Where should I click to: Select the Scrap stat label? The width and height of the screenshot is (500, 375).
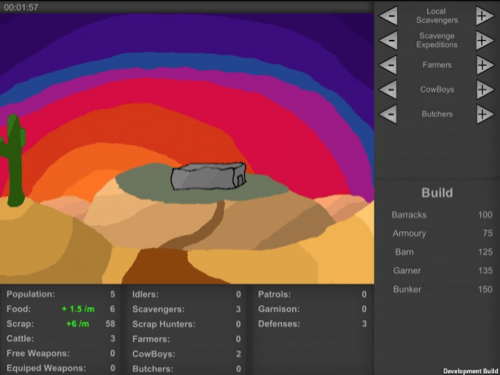[x=20, y=324]
